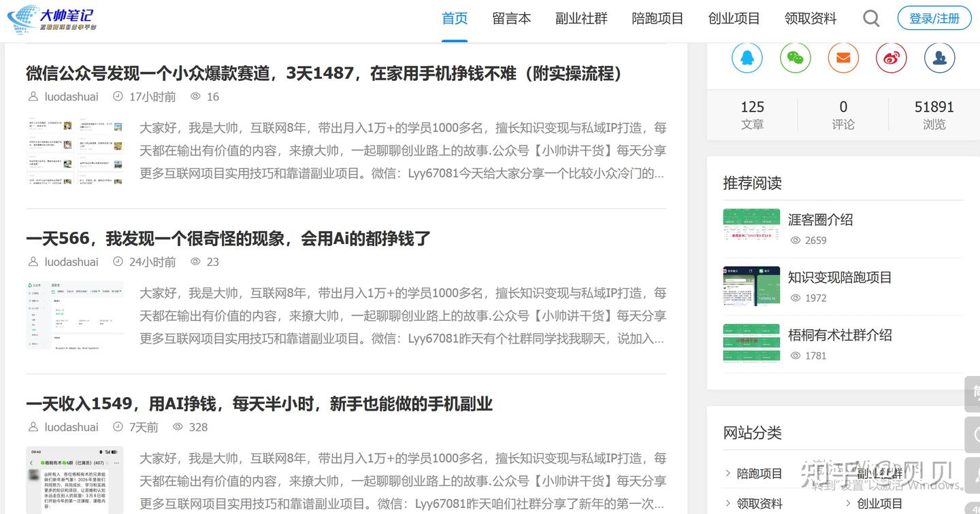Open the 陪跑项目 nav item

(x=657, y=18)
